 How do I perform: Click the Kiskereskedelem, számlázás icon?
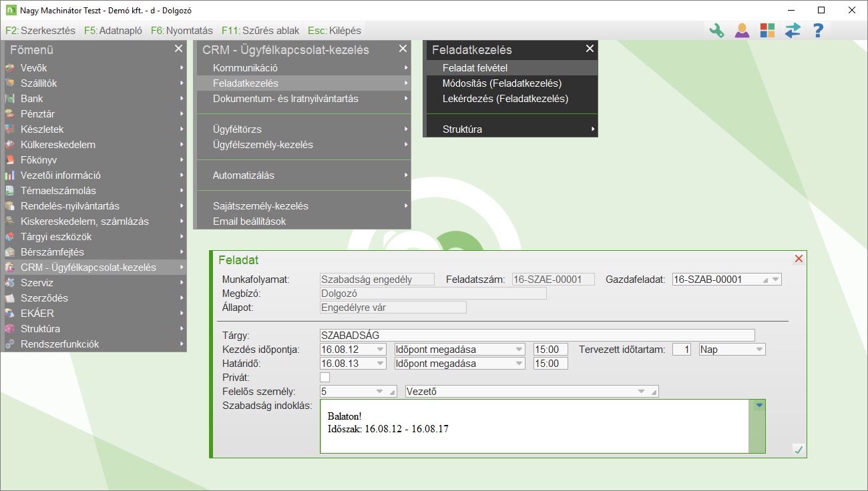click(10, 221)
